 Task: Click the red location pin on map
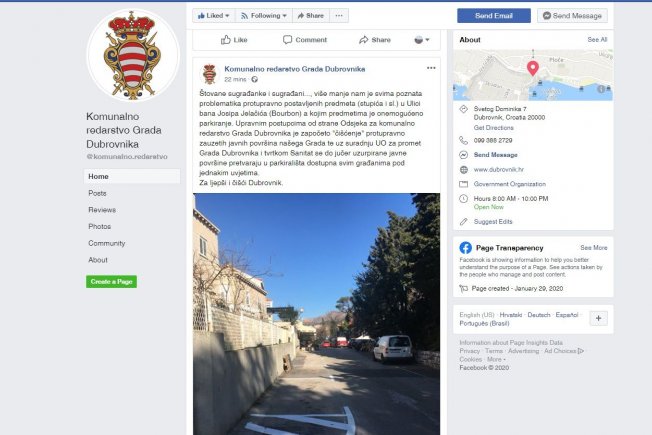pyautogui.click(x=533, y=68)
